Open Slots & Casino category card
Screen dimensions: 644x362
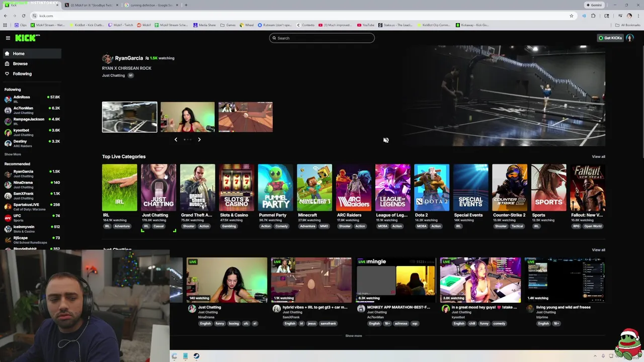pos(236,188)
